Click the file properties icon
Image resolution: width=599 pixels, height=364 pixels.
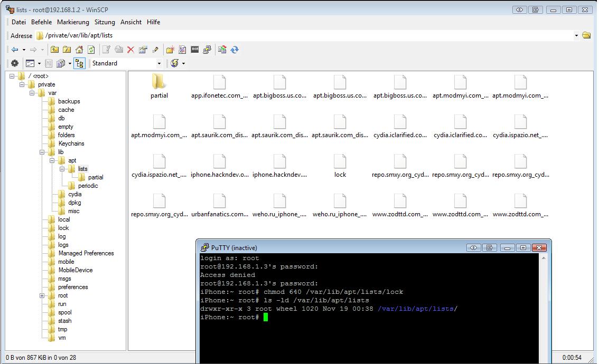click(x=143, y=50)
